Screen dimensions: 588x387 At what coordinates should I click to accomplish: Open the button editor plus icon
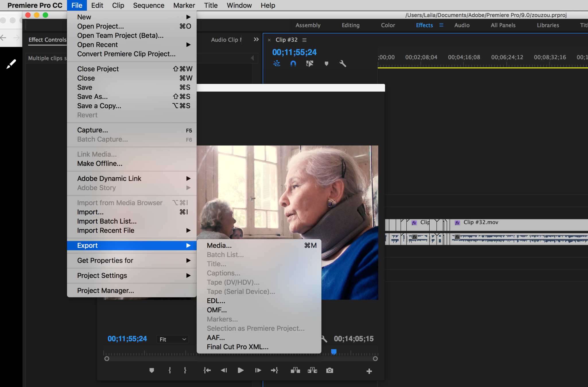click(369, 371)
